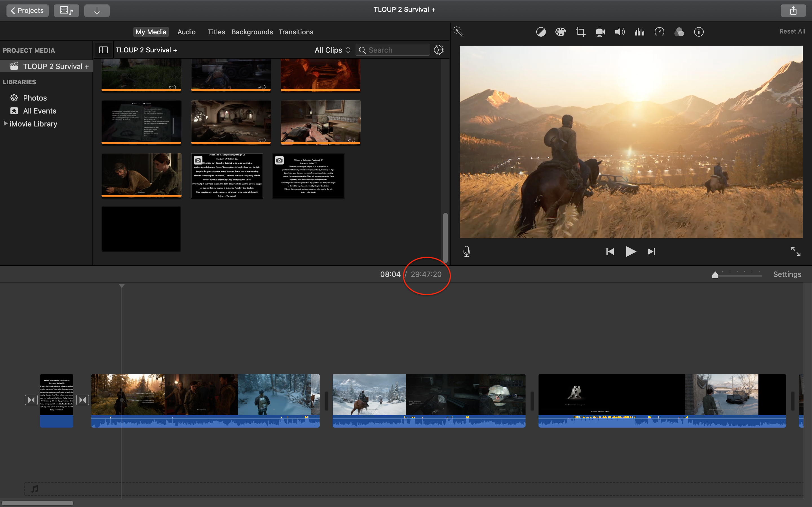Switch to the Titles tab

click(216, 32)
